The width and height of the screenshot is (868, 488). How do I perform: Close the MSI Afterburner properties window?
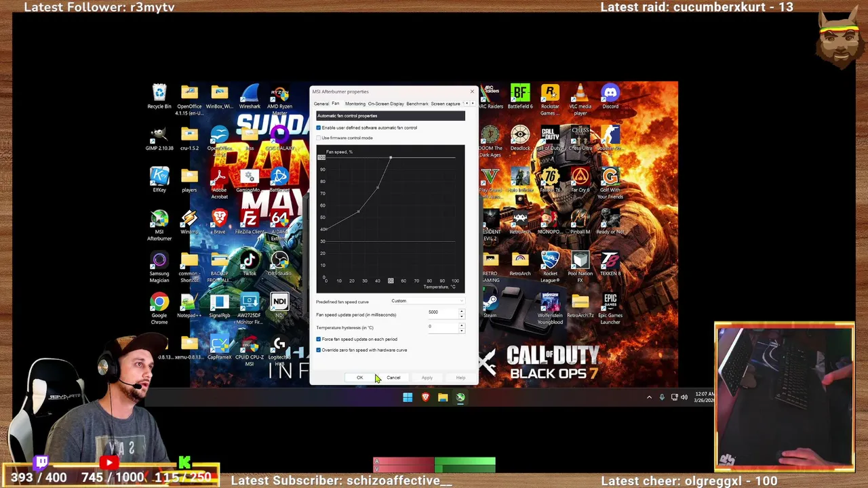(x=472, y=91)
